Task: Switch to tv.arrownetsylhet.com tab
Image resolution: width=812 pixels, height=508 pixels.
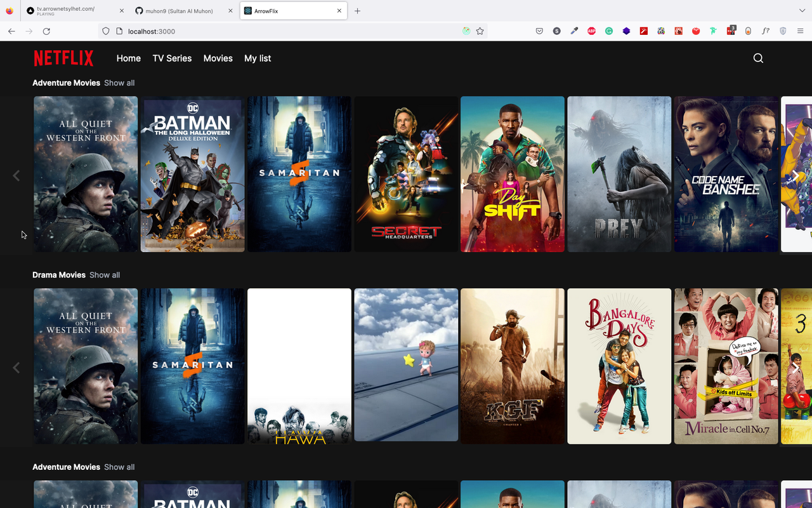Action: pos(75,11)
